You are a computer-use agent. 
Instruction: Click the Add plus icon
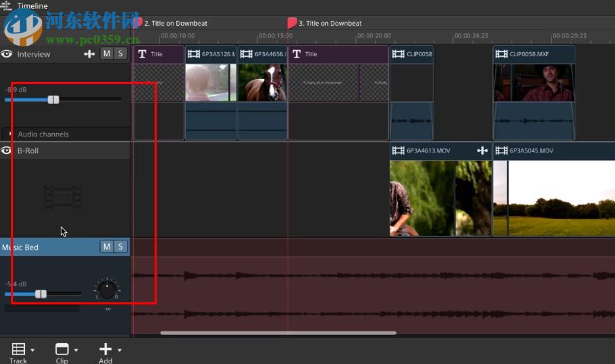105,349
